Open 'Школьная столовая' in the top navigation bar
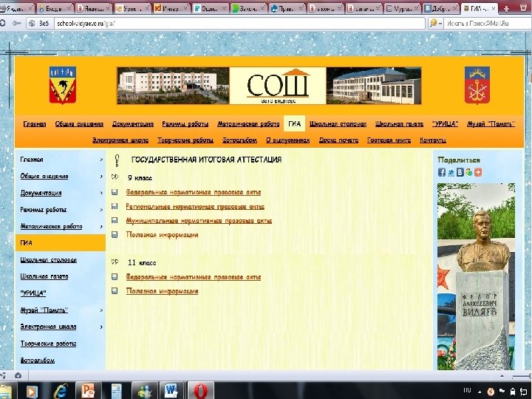532x399 pixels. pos(338,124)
